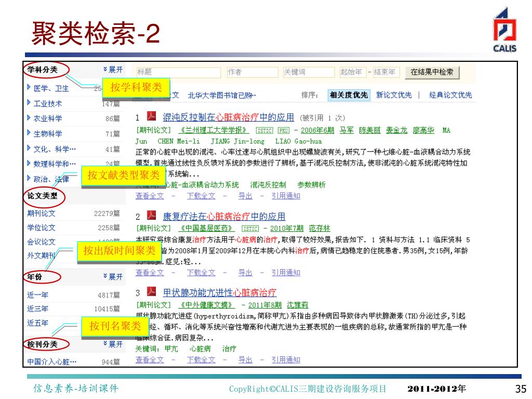Click keyword 甲亢
The height and width of the screenshot is (399, 532).
pos(171,349)
